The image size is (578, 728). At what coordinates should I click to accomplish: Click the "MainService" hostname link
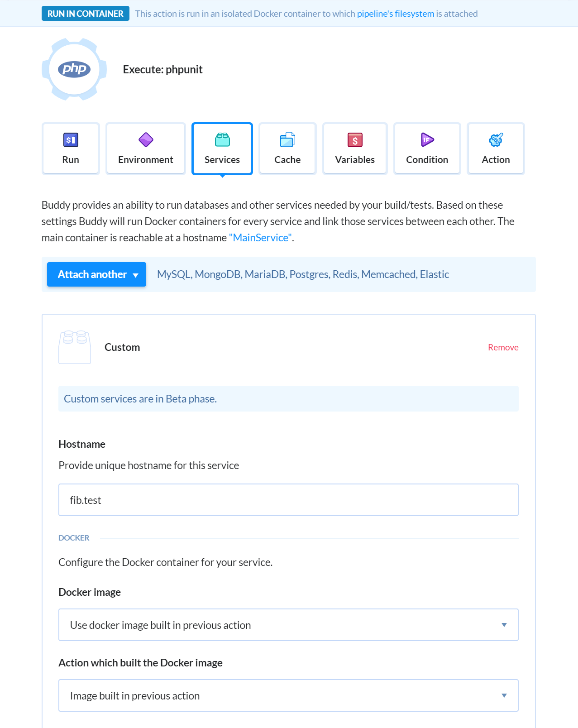pos(260,238)
